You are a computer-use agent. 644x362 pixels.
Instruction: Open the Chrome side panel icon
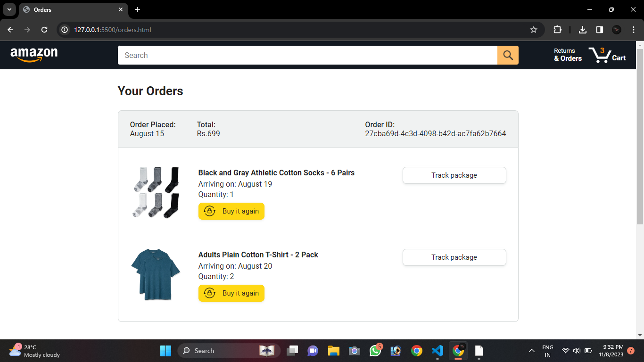[599, 29]
